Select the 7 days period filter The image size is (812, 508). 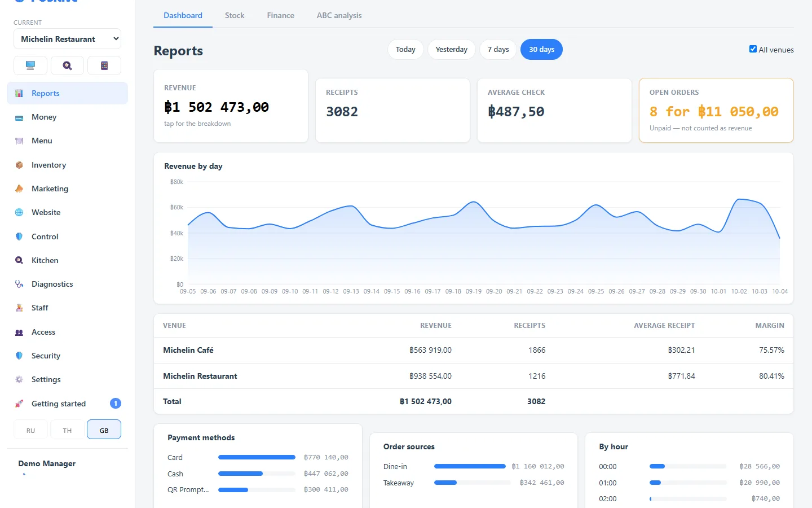click(x=498, y=50)
